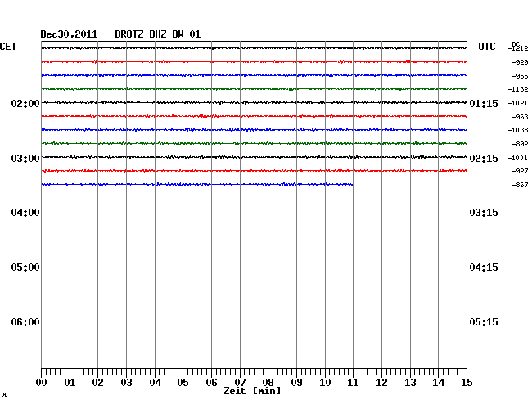Image resolution: width=532 pixels, height=404 pixels.
Task: Click the end of the last blue trace
Action: (352, 184)
